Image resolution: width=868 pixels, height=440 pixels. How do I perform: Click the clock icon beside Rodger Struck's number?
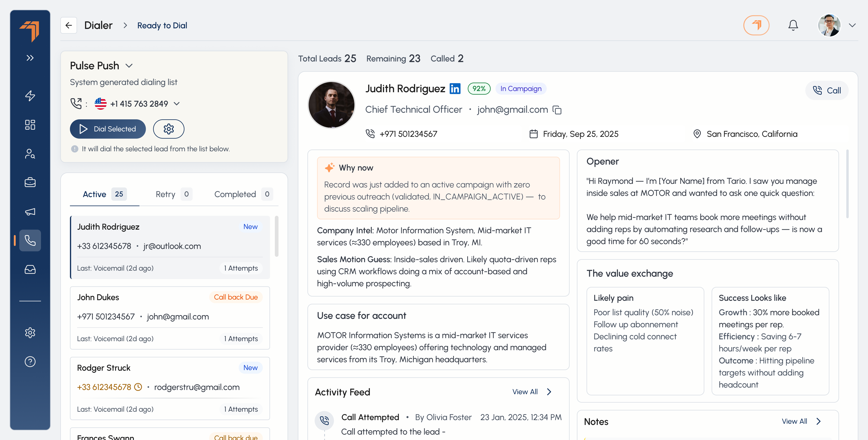click(138, 387)
